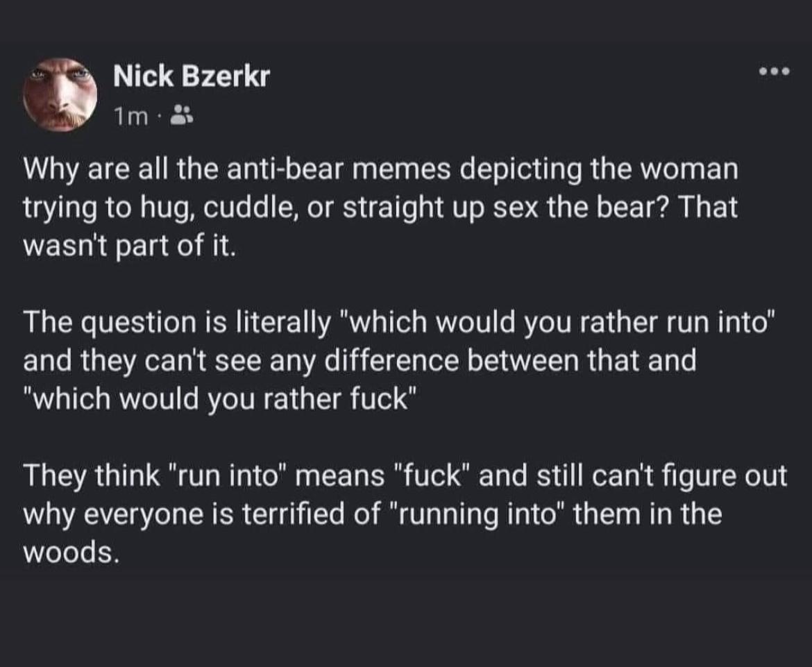
Task: Click the paragraph starting "The question is literally"
Action: pyautogui.click(x=400, y=360)
